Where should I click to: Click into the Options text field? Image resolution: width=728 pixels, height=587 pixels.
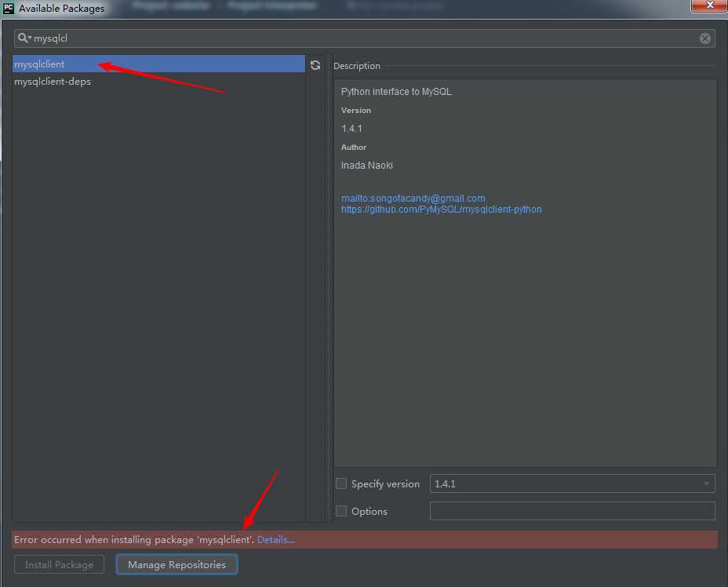[x=572, y=512]
